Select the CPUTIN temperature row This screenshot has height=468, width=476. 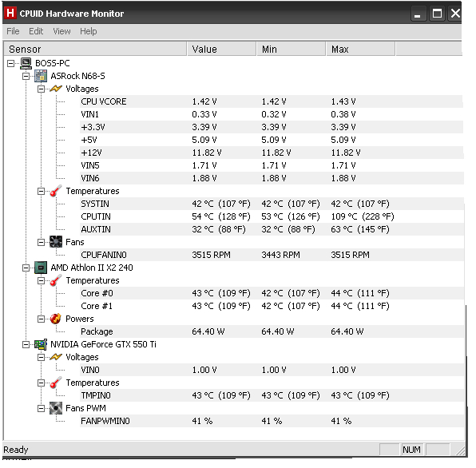point(272,216)
